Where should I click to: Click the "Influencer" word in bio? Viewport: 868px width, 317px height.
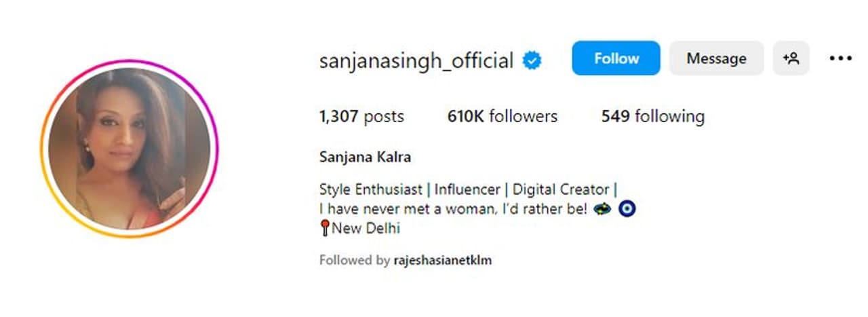click(467, 189)
